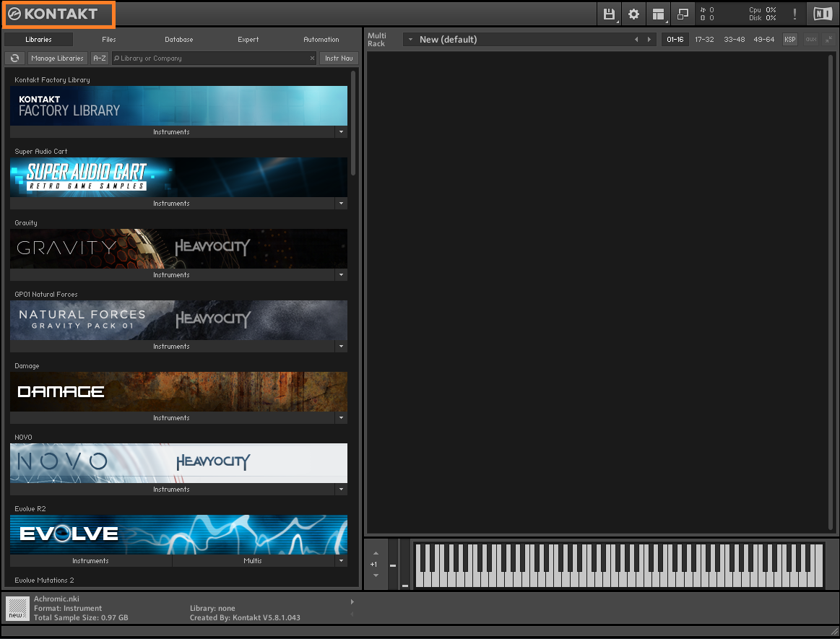This screenshot has width=840, height=639.
Task: Browse Natural Forces Instruments
Action: point(172,346)
